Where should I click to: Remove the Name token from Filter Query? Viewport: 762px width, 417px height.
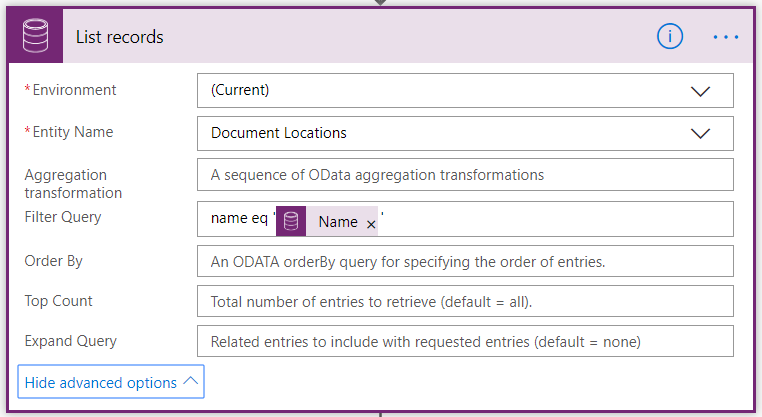[x=371, y=224]
